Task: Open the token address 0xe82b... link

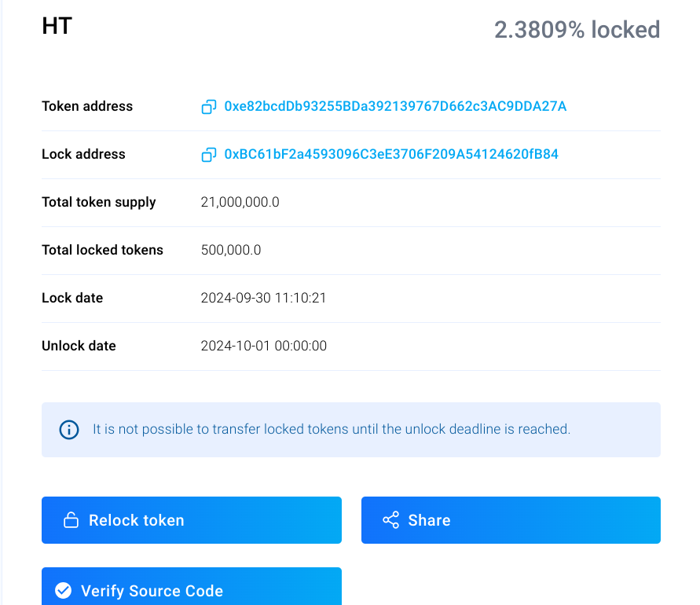Action: (395, 106)
